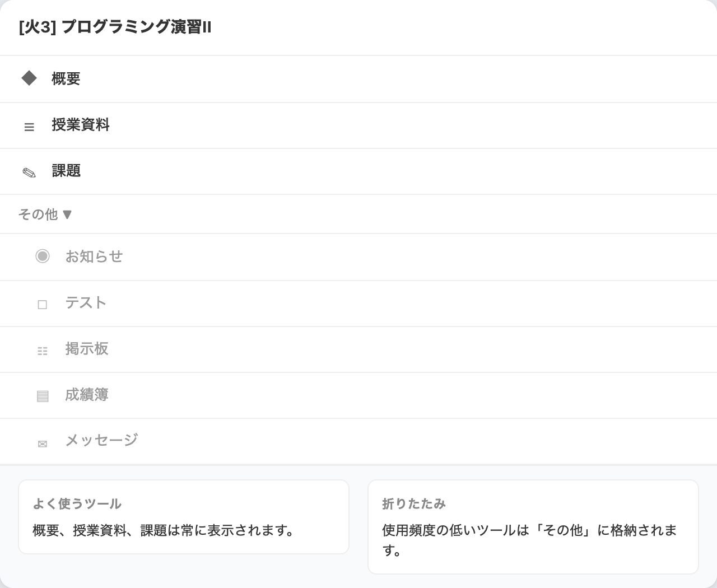Click the grid icon next to 掲示板

(x=43, y=349)
